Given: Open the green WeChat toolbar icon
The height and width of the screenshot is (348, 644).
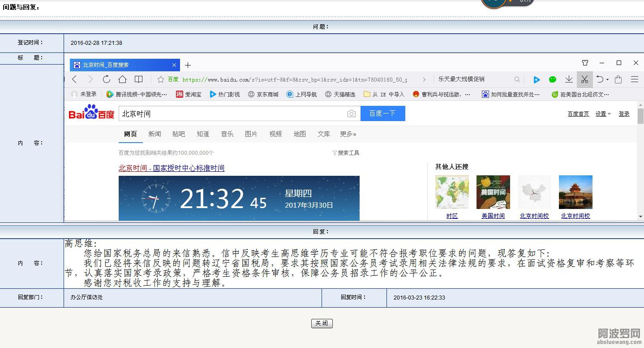Looking at the screenshot, I should pyautogui.click(x=553, y=79).
